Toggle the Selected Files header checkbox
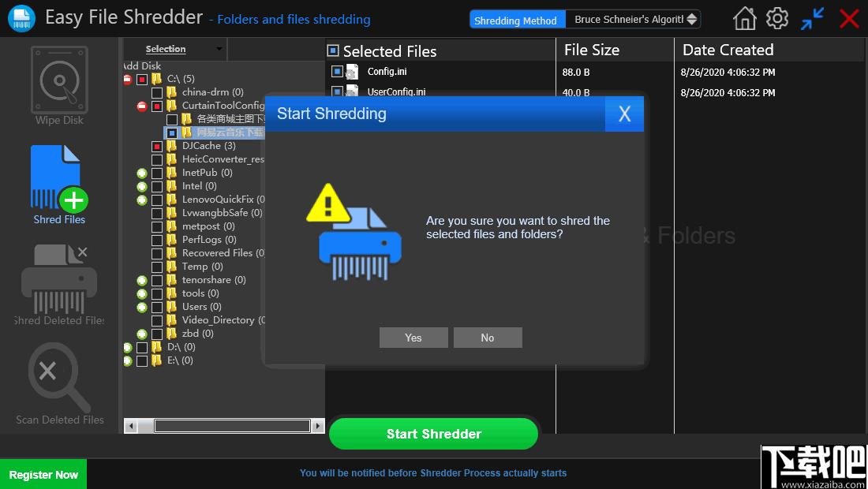 coord(333,51)
